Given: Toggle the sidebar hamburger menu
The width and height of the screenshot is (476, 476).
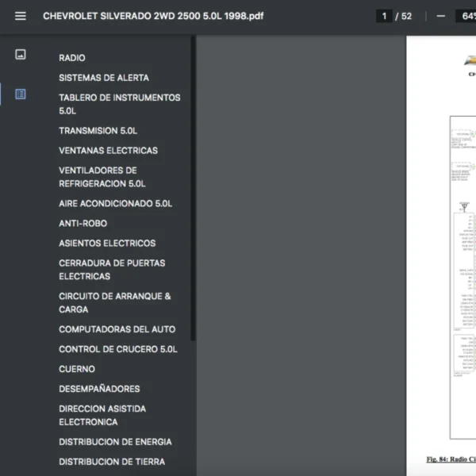Looking at the screenshot, I should coord(21,16).
